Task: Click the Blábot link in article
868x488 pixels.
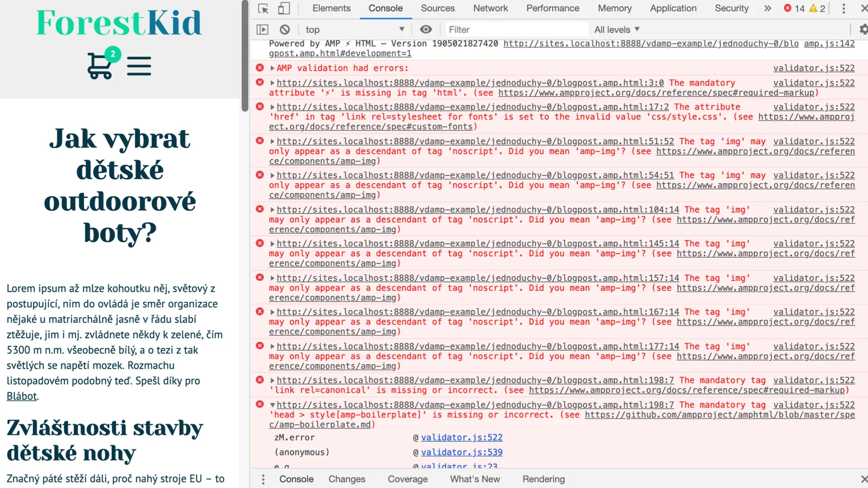Action: (22, 396)
